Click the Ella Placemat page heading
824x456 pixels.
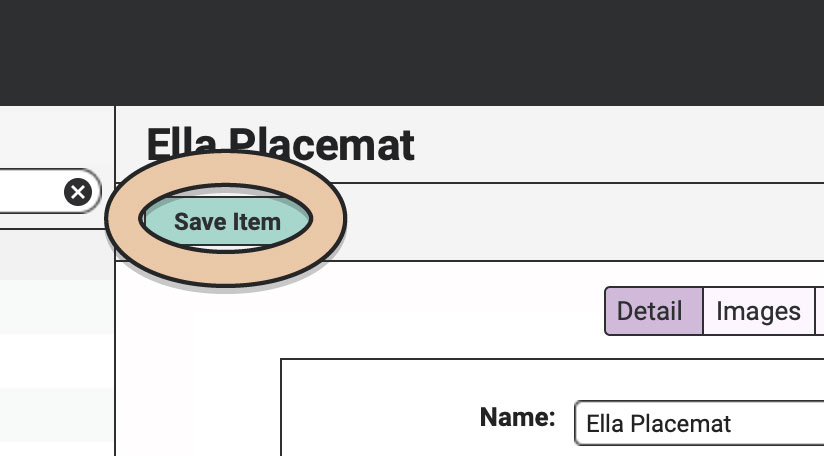[280, 145]
